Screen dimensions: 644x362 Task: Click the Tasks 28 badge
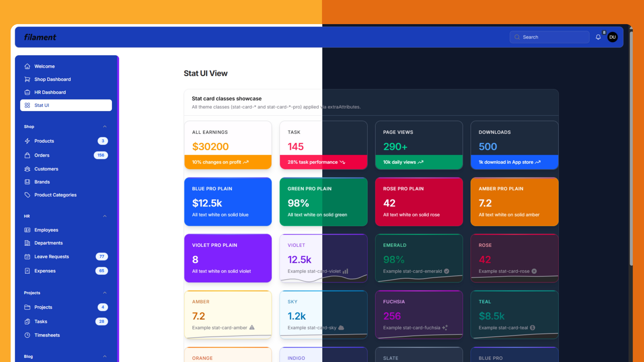click(x=102, y=321)
